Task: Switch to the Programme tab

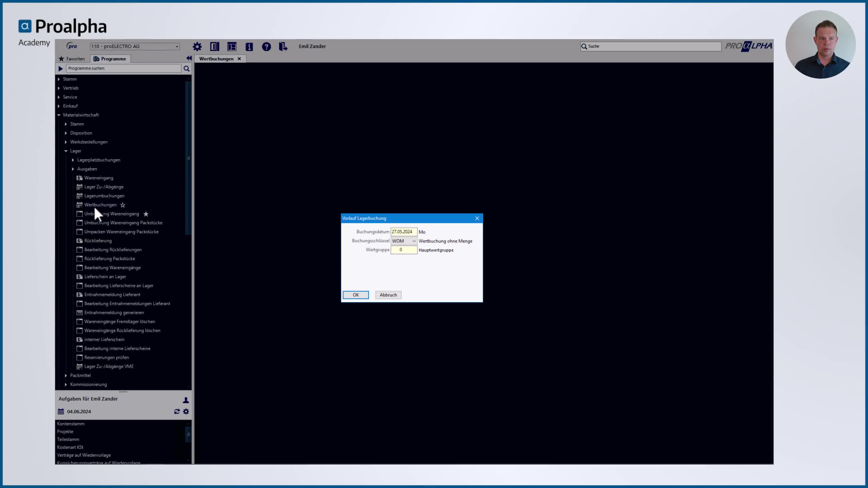Action: tap(110, 59)
